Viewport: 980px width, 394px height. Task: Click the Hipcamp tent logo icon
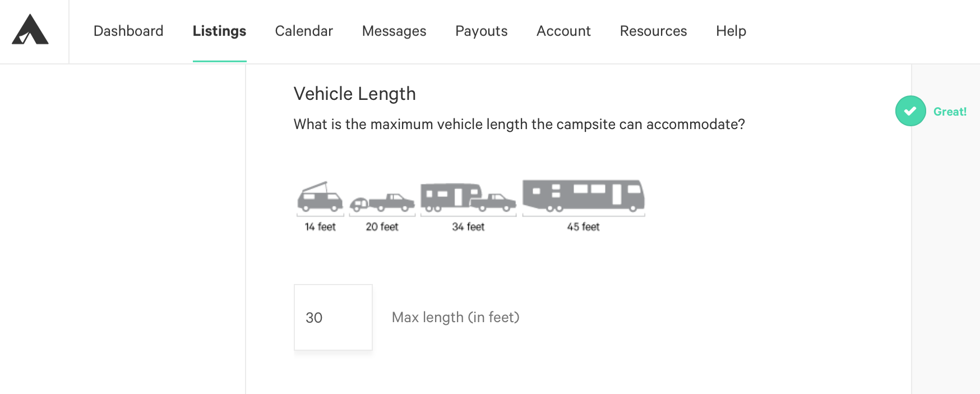(30, 30)
